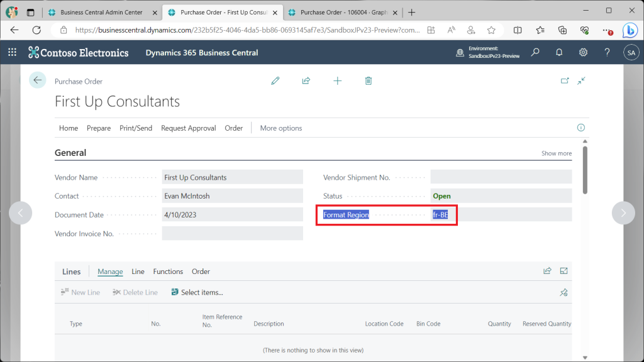Open the page in a new window

tap(565, 81)
